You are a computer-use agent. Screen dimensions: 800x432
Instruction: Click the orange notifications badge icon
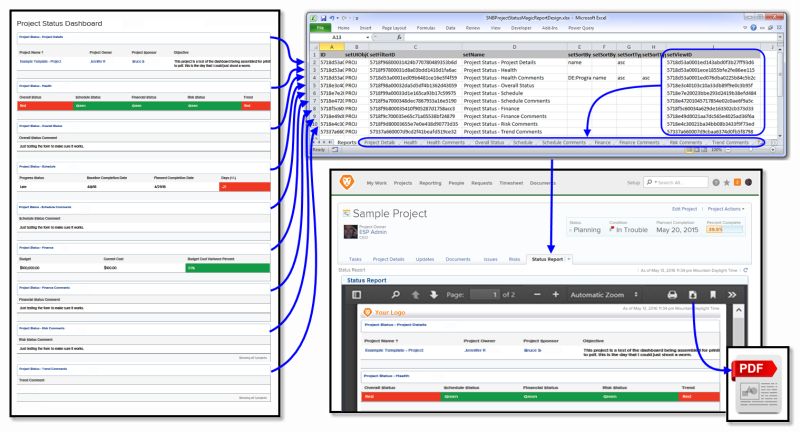click(x=737, y=182)
